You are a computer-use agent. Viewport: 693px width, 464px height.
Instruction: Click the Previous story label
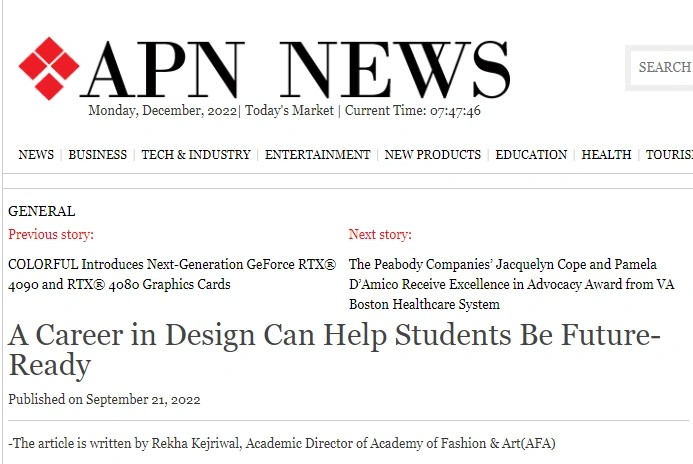(51, 235)
